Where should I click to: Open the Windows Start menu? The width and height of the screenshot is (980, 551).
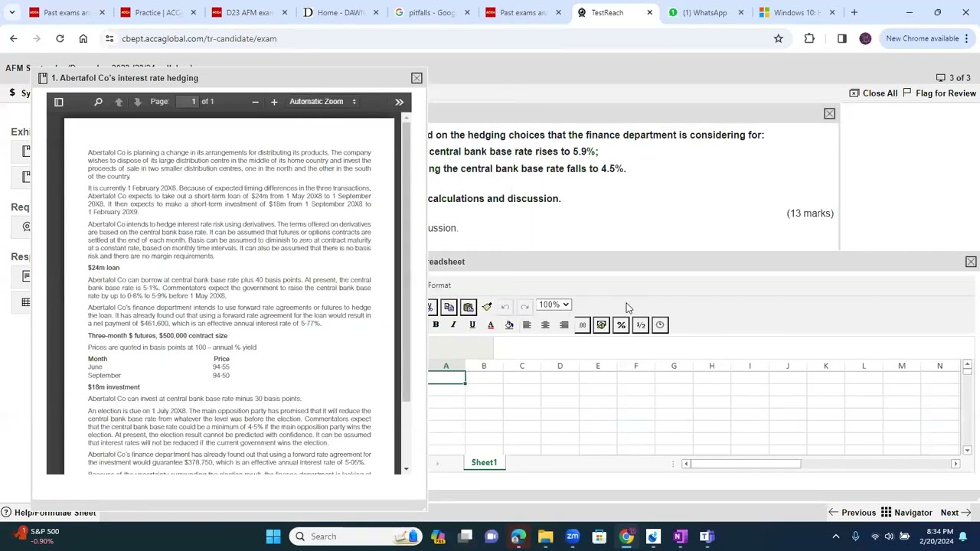click(273, 536)
